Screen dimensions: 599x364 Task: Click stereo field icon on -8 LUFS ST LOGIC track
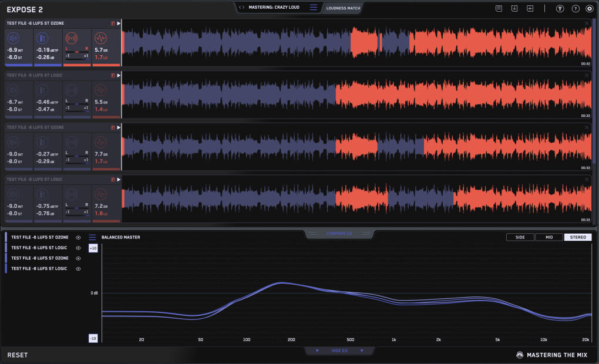click(72, 194)
